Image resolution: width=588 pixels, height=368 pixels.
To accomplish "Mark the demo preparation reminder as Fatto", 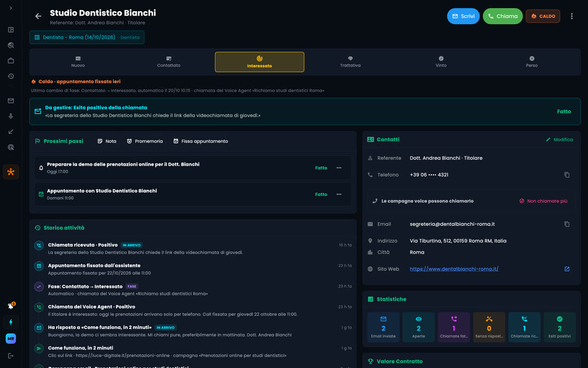I will (x=321, y=168).
